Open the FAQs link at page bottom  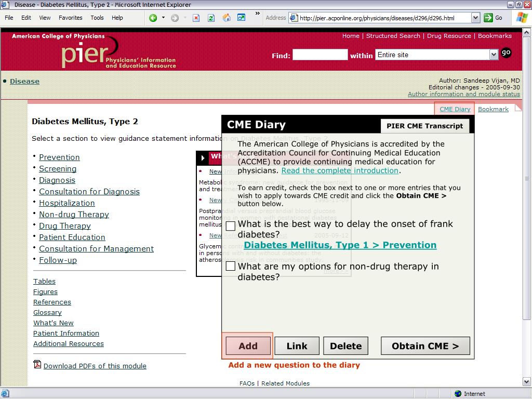click(247, 383)
